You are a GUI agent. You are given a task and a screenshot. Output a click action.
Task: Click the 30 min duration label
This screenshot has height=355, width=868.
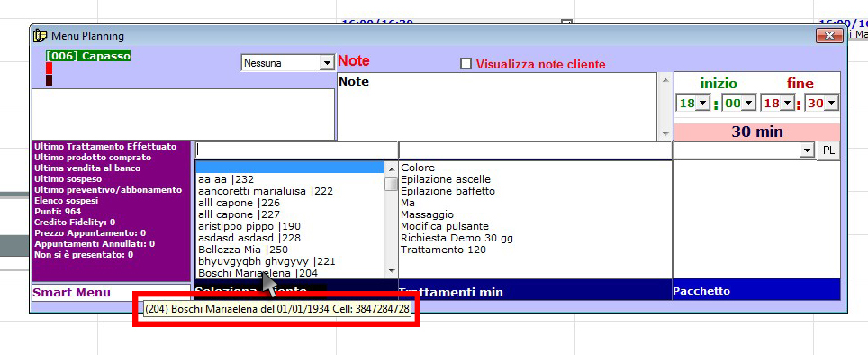click(x=756, y=132)
